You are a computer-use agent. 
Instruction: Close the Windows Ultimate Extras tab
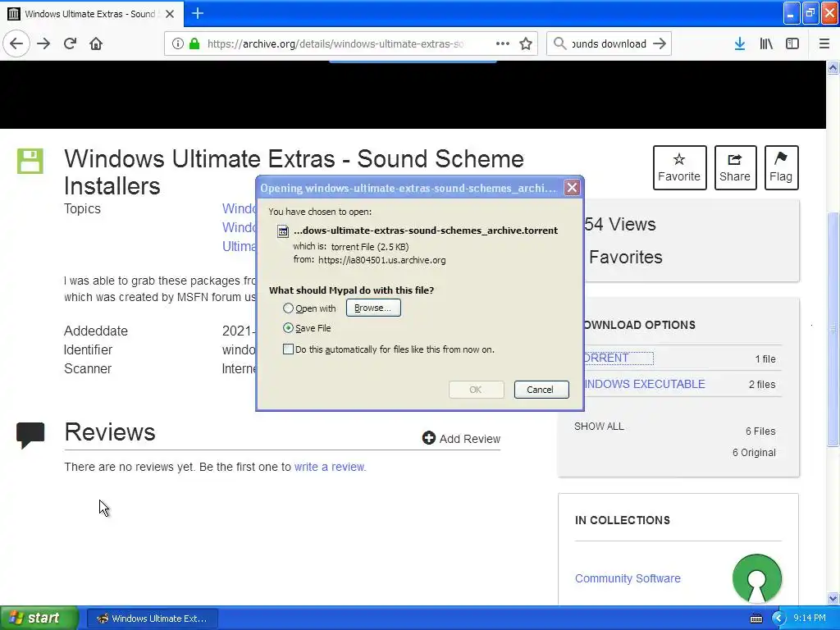tap(170, 14)
